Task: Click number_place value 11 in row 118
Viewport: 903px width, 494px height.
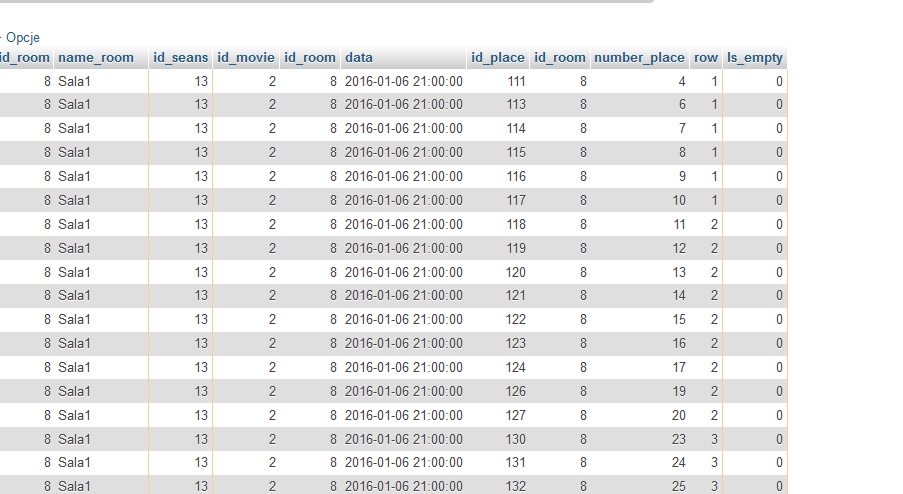Action: 680,225
